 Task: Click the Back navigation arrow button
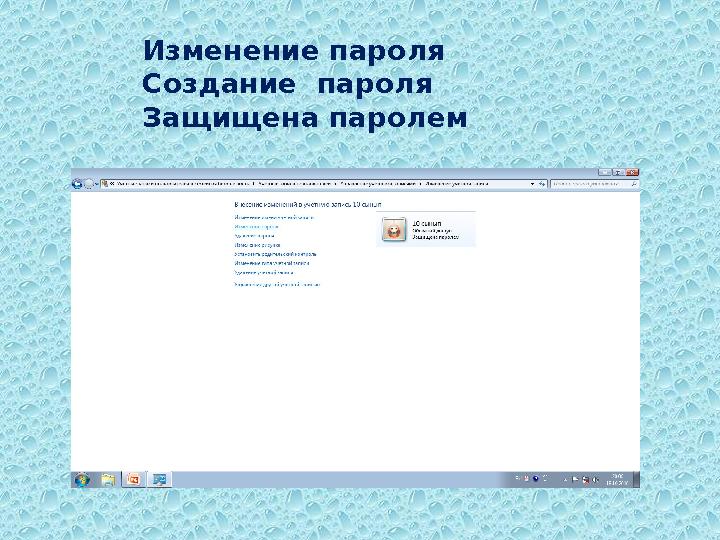click(x=77, y=184)
